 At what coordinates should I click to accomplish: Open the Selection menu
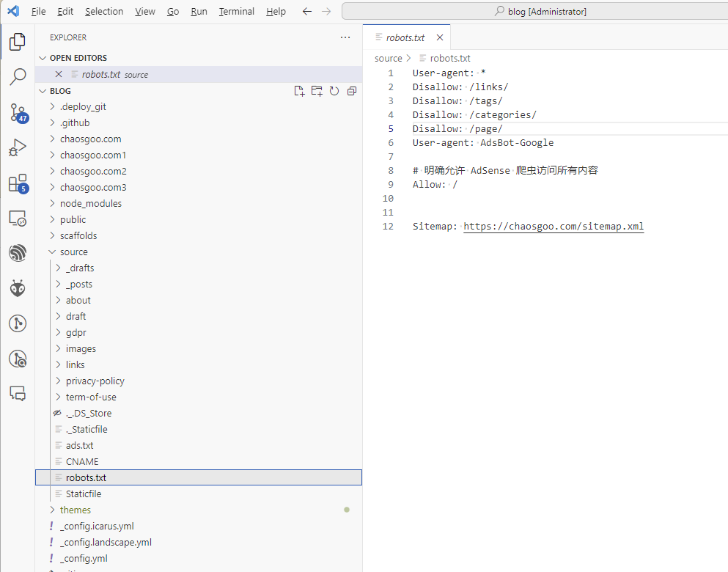[x=104, y=12]
